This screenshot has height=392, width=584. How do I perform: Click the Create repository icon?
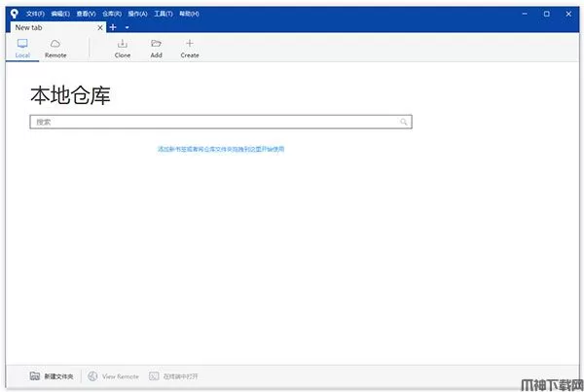click(x=190, y=49)
